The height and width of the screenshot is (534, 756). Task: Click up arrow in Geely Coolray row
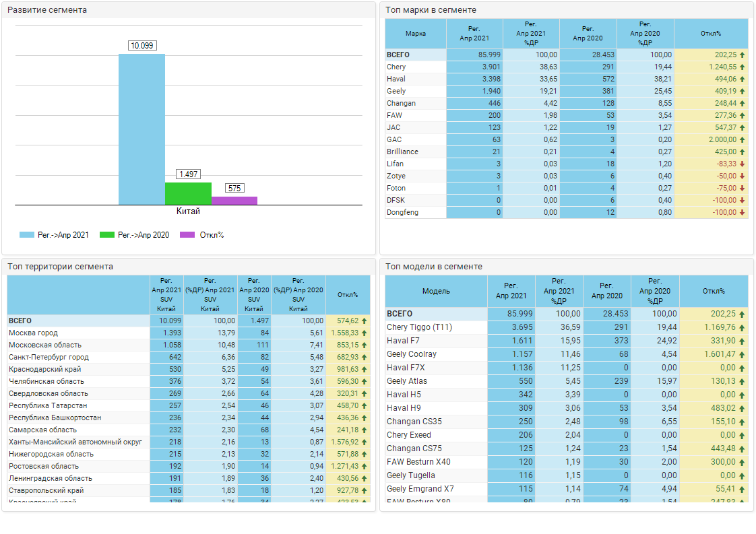tap(743, 354)
